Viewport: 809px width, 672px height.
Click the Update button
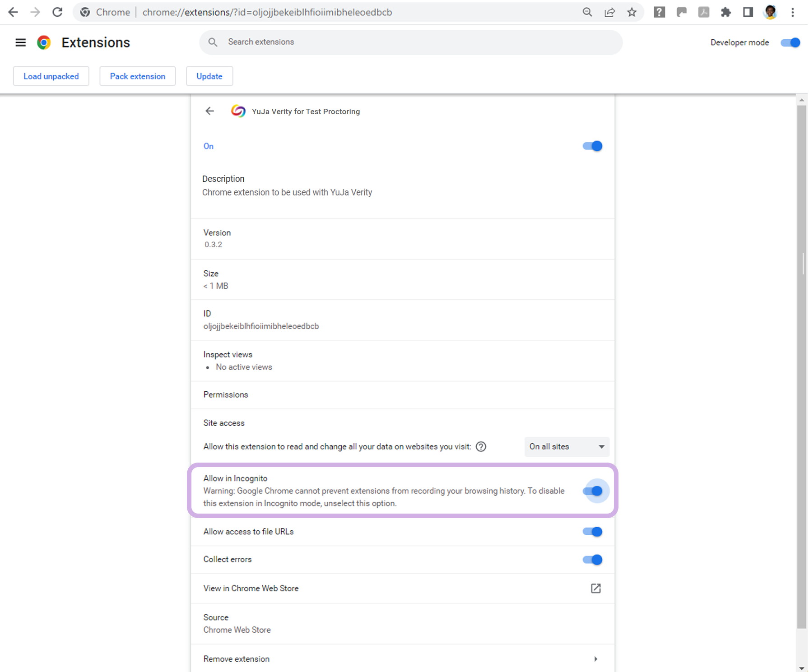tap(209, 76)
